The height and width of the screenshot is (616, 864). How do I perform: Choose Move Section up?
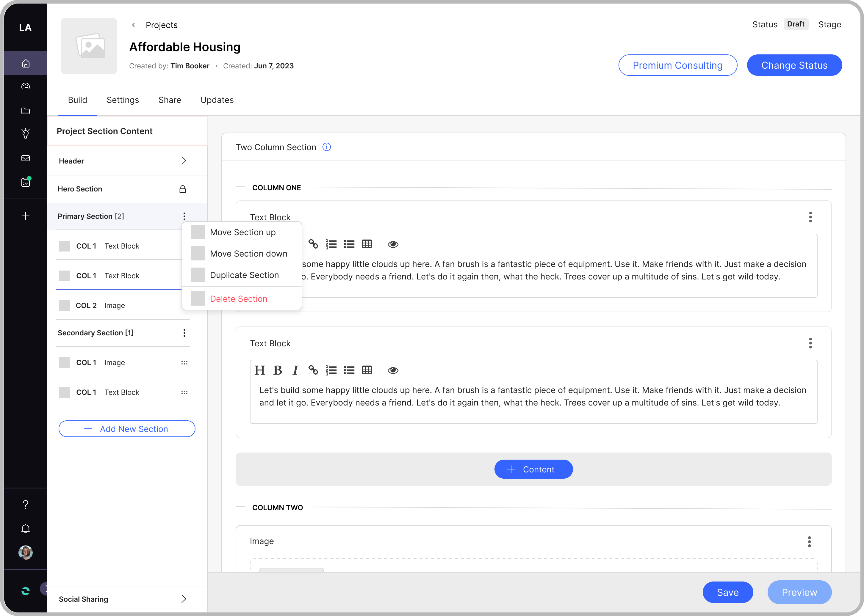click(x=242, y=232)
